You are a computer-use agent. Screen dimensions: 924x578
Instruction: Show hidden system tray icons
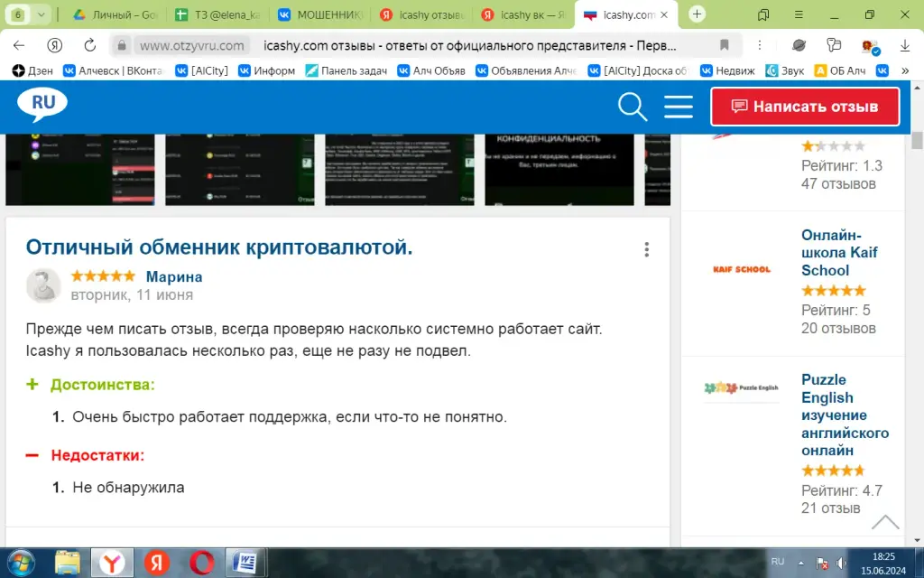click(x=801, y=563)
